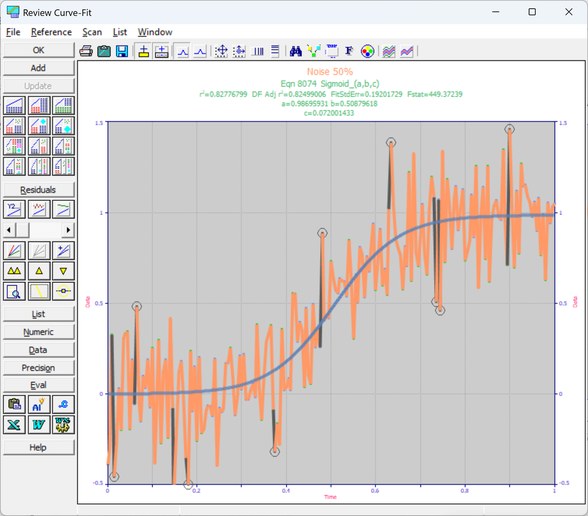The width and height of the screenshot is (588, 516).
Task: Click the magnifier zoom icon
Action: tap(15, 291)
